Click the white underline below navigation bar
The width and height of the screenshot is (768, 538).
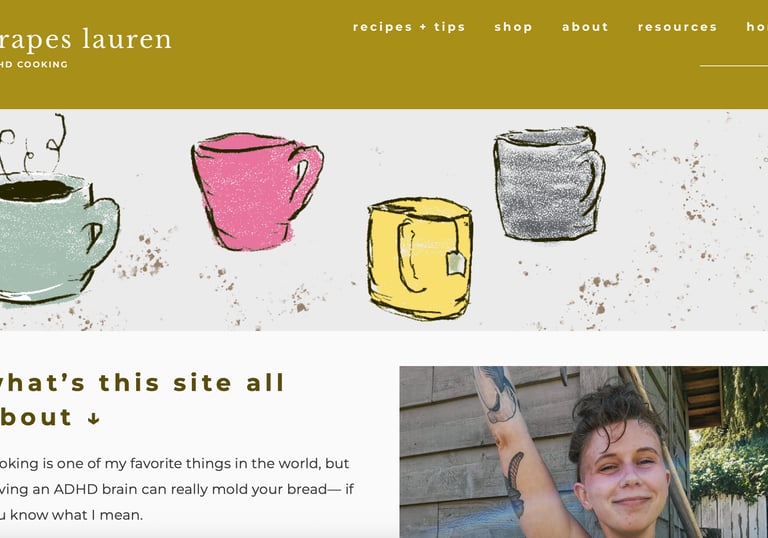pos(734,65)
